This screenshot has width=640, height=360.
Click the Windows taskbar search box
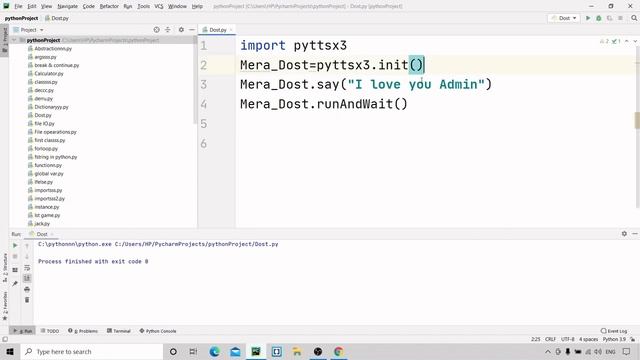(92, 351)
